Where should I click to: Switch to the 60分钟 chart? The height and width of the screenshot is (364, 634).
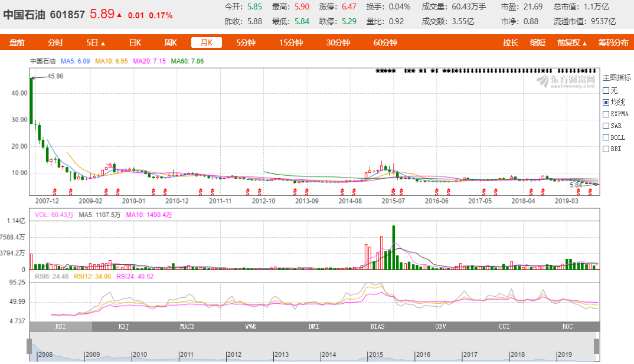pyautogui.click(x=385, y=42)
